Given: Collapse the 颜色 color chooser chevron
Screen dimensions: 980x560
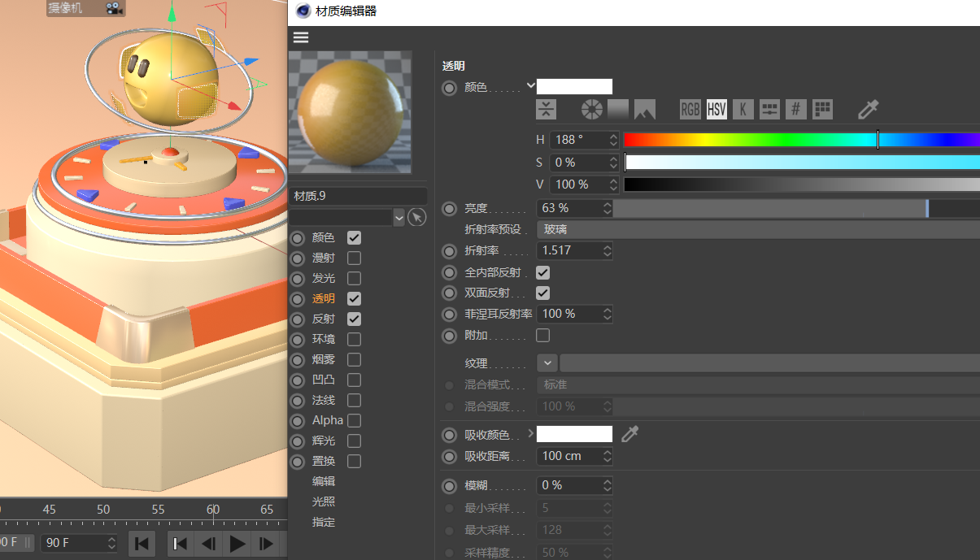Looking at the screenshot, I should [x=530, y=85].
